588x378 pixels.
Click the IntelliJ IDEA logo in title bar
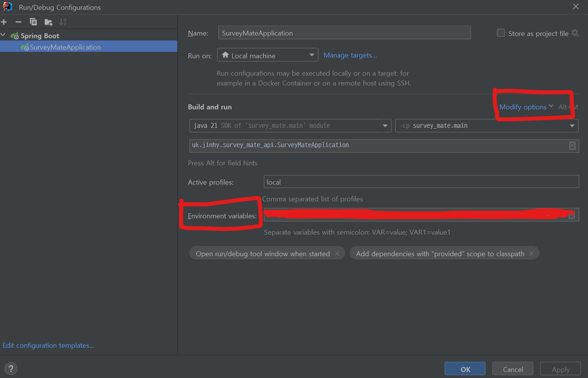tap(8, 6)
